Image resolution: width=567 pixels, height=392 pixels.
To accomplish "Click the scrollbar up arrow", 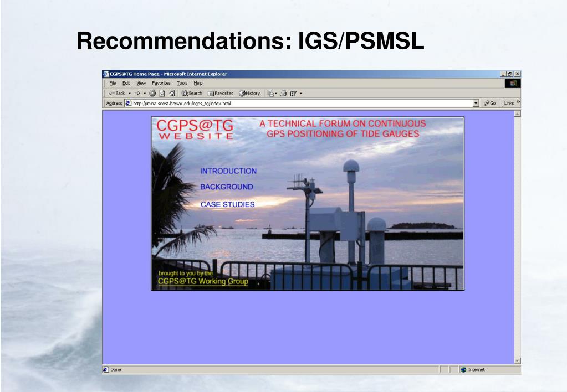I will (518, 114).
